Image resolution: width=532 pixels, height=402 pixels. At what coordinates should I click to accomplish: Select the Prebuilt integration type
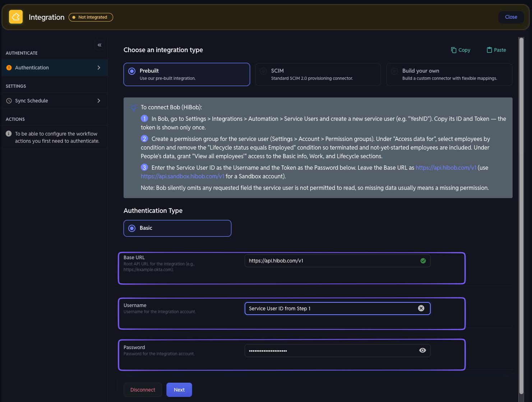pos(187,74)
